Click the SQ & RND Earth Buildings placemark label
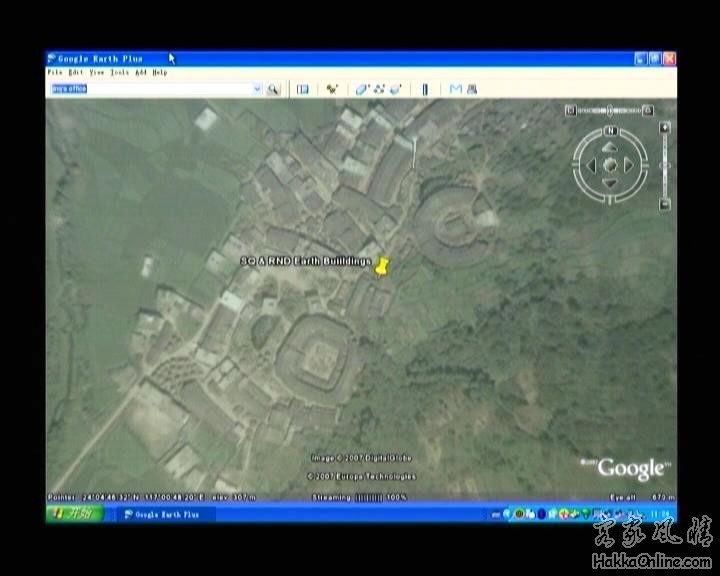The image size is (720, 576). tap(306, 261)
